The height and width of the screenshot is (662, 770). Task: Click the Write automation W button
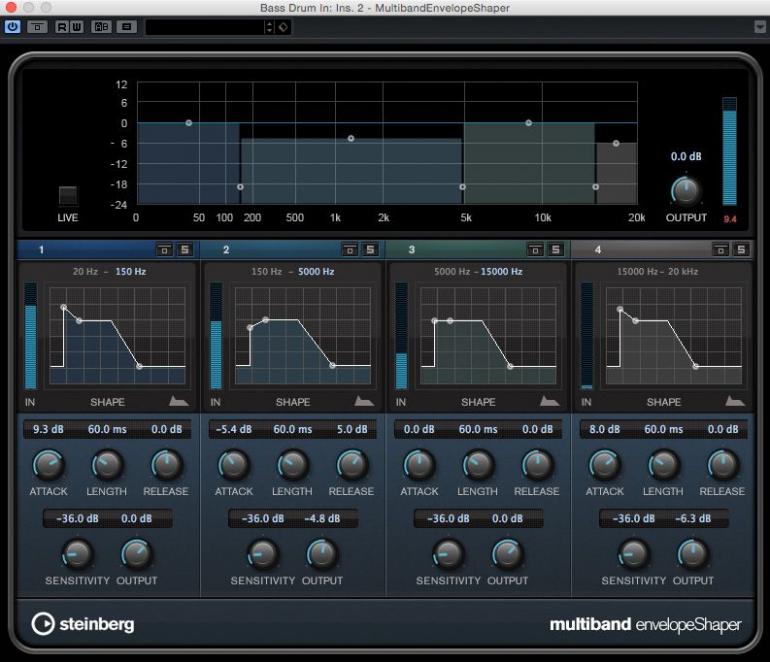tap(76, 27)
